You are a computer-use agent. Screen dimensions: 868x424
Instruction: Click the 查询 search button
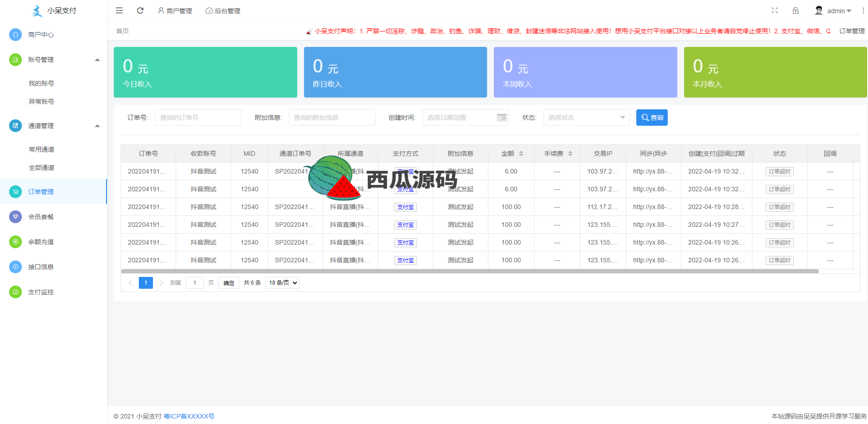(652, 117)
